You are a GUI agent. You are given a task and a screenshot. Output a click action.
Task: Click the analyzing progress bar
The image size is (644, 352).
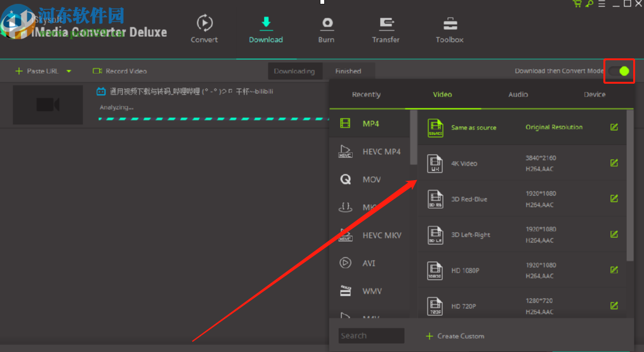click(x=214, y=119)
